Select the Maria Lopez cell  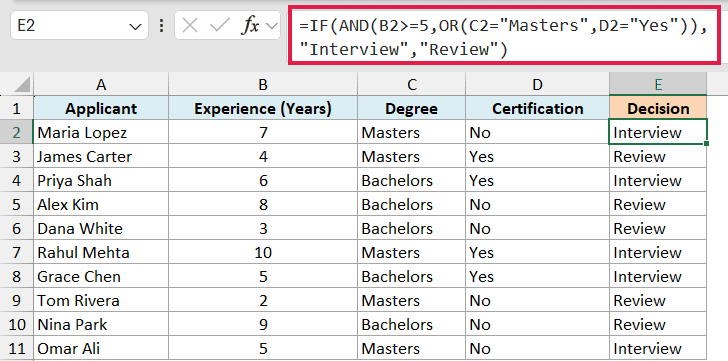tap(101, 132)
